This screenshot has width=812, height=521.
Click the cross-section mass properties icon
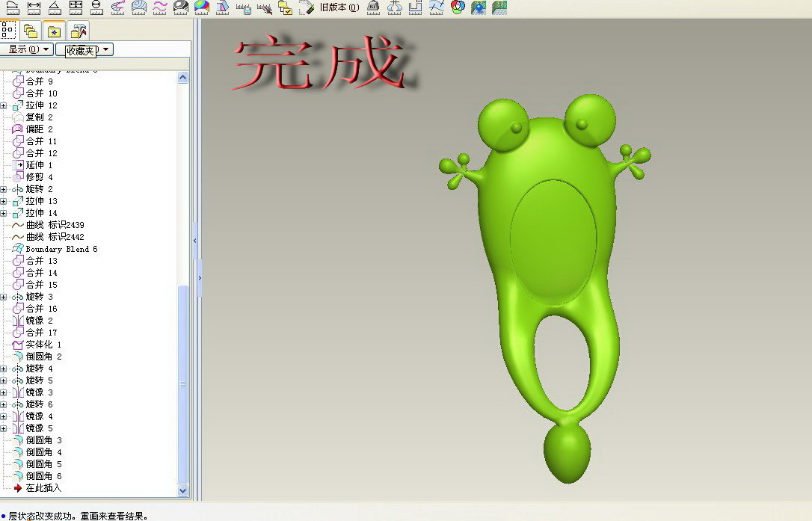(395, 7)
